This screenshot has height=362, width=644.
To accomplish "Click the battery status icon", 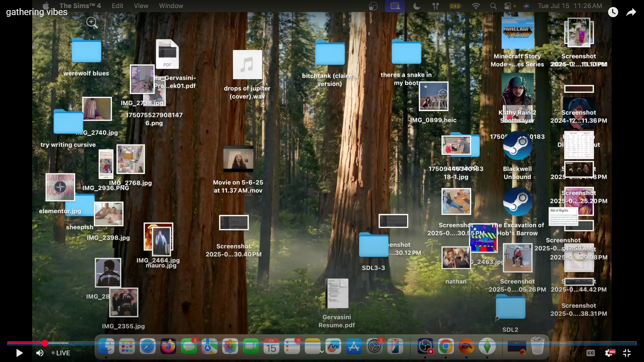I will coord(455,6).
